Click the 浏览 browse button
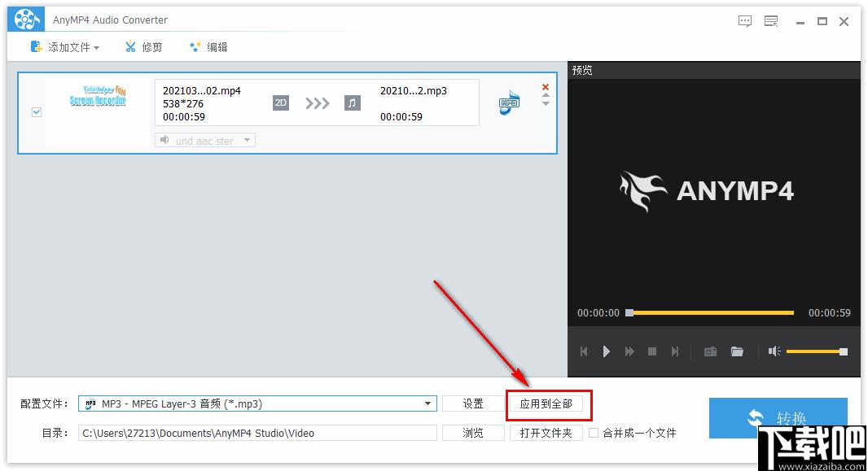 pyautogui.click(x=473, y=433)
